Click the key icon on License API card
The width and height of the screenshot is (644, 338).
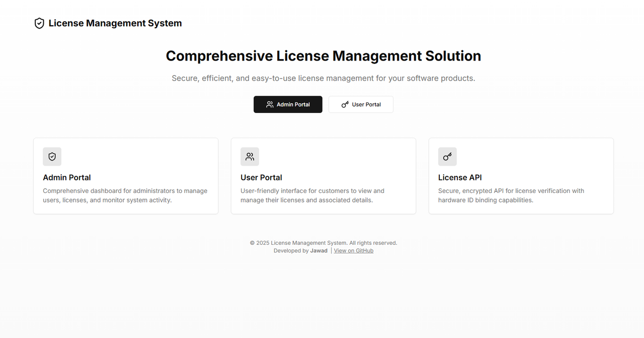[447, 157]
